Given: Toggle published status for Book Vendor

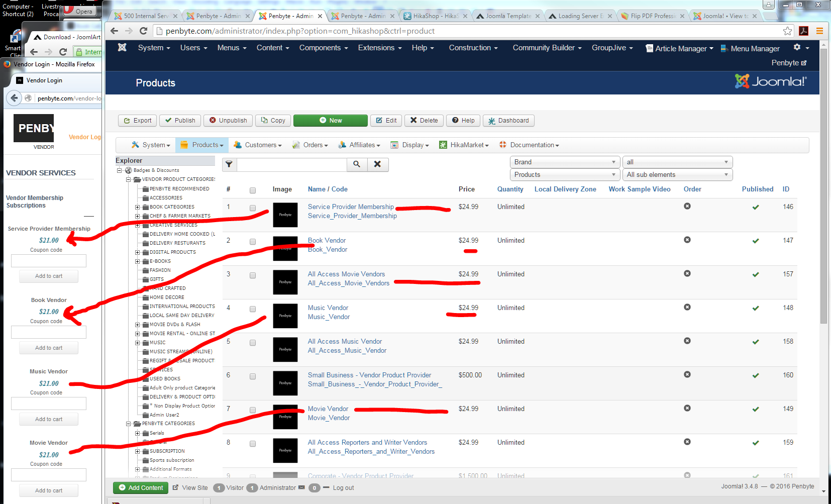Looking at the screenshot, I should tap(756, 241).
